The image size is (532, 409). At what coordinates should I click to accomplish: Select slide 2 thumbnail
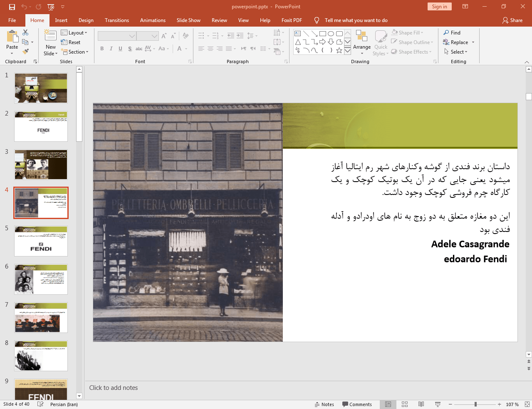tap(41, 126)
